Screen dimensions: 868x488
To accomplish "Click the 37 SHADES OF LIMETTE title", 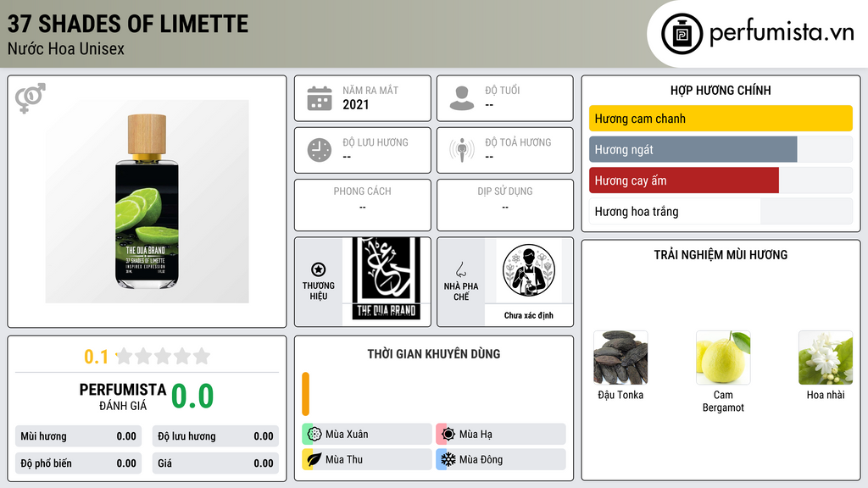I will 128,24.
